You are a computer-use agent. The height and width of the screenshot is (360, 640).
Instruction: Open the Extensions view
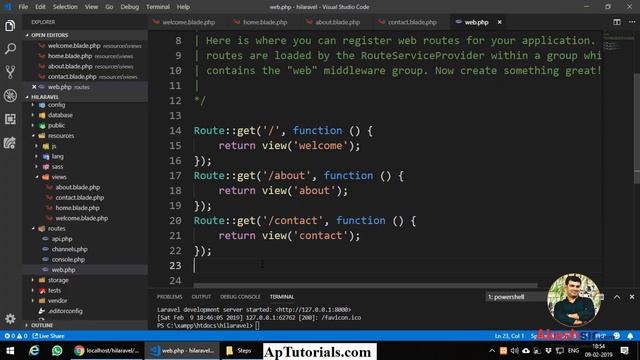10,119
